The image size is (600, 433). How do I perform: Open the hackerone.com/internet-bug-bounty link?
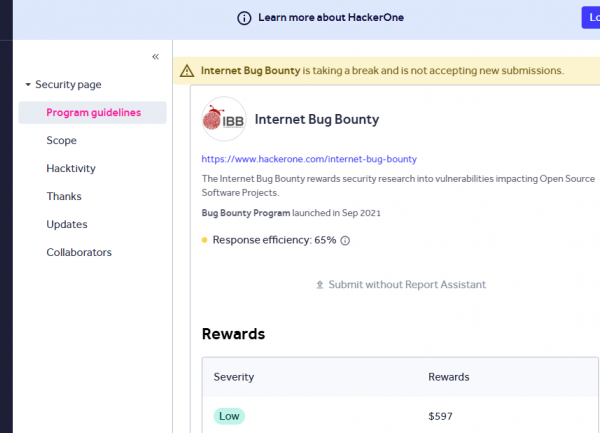coord(309,159)
